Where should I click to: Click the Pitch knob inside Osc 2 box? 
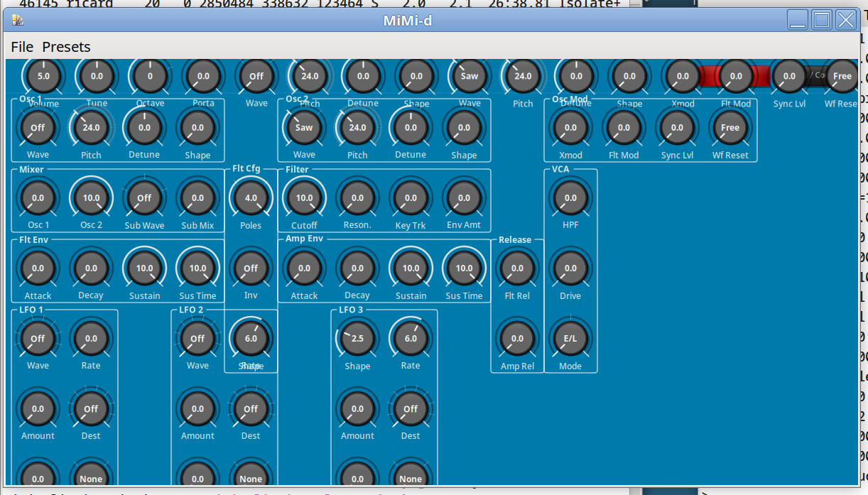click(x=357, y=128)
